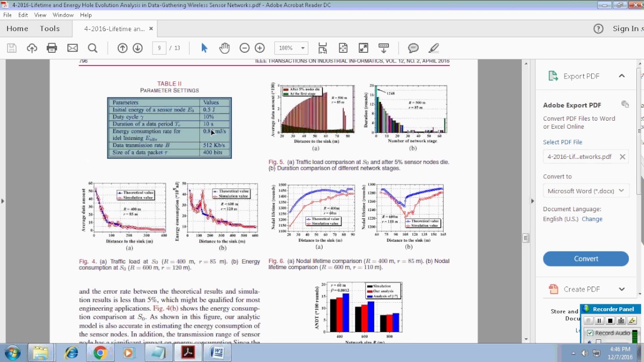
Task: Activate the selection arrow tool
Action: click(204, 48)
